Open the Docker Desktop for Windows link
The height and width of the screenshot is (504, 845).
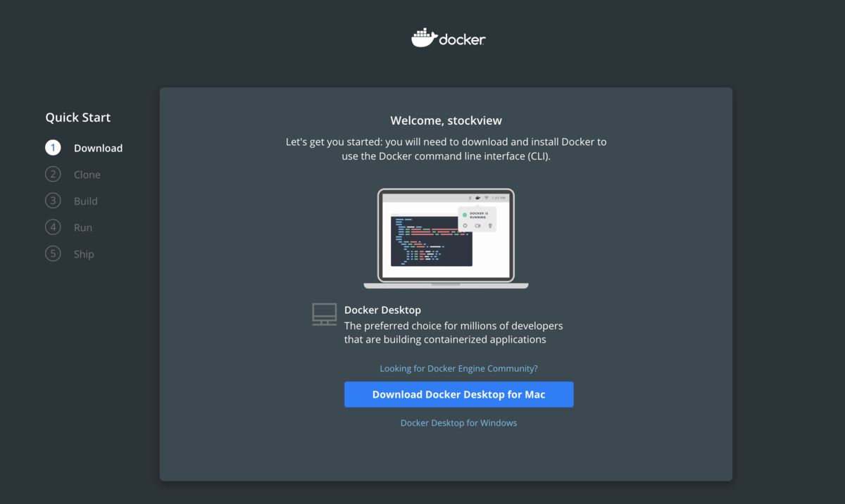coord(459,423)
